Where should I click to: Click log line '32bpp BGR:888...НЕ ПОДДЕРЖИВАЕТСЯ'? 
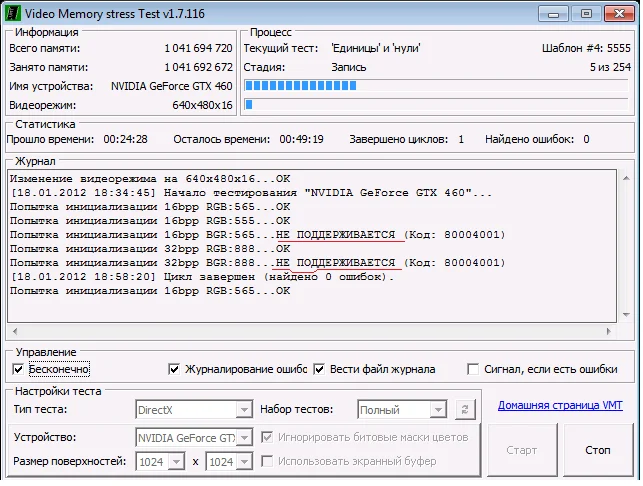tap(258, 262)
